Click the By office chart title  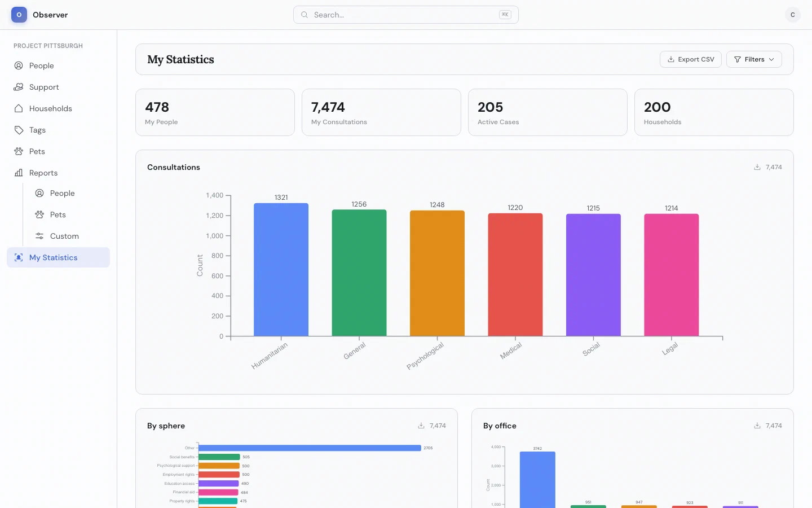(500, 426)
